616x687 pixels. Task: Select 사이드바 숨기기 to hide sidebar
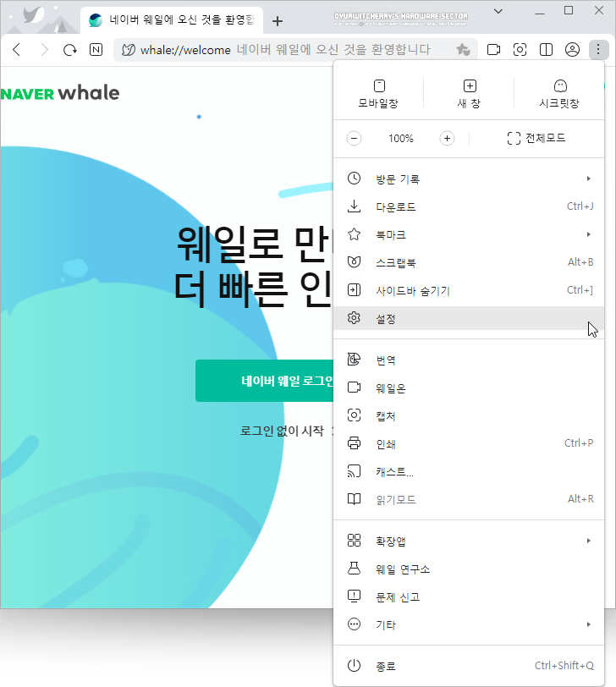point(469,290)
